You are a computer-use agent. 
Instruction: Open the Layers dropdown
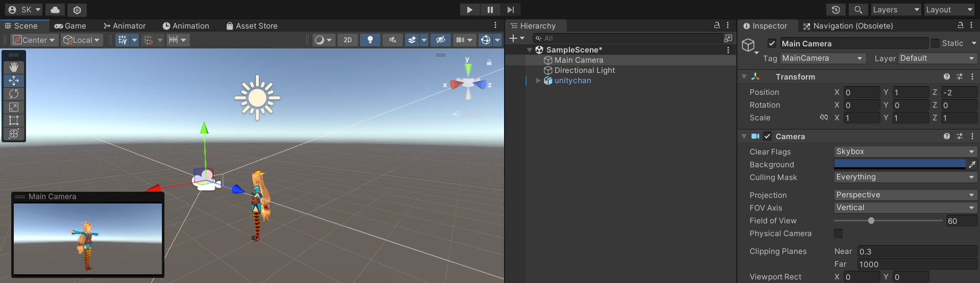tap(896, 10)
